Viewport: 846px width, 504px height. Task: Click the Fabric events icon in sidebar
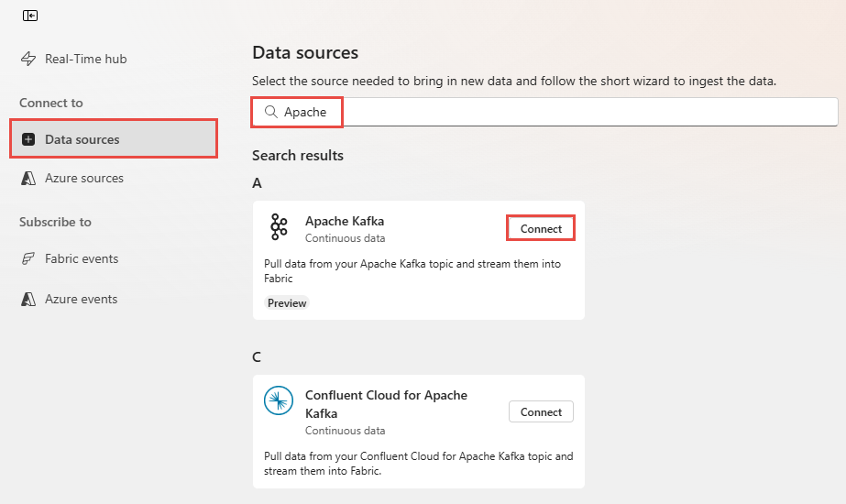(28, 258)
